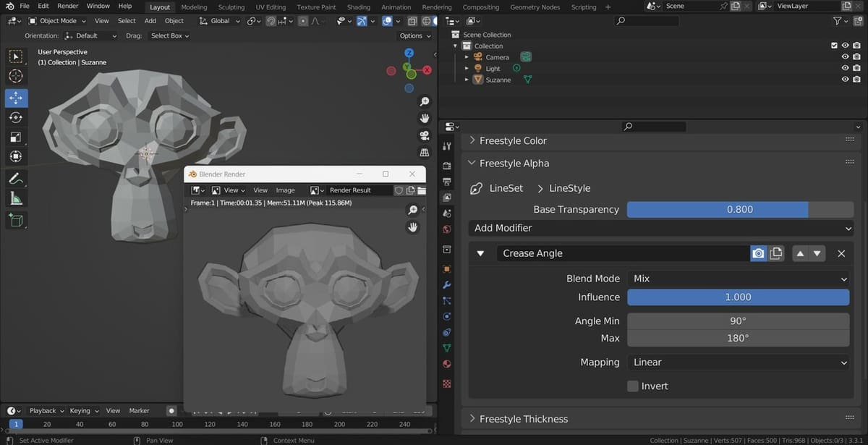Remove the Crease Angle modifier
The image size is (868, 445).
[841, 253]
